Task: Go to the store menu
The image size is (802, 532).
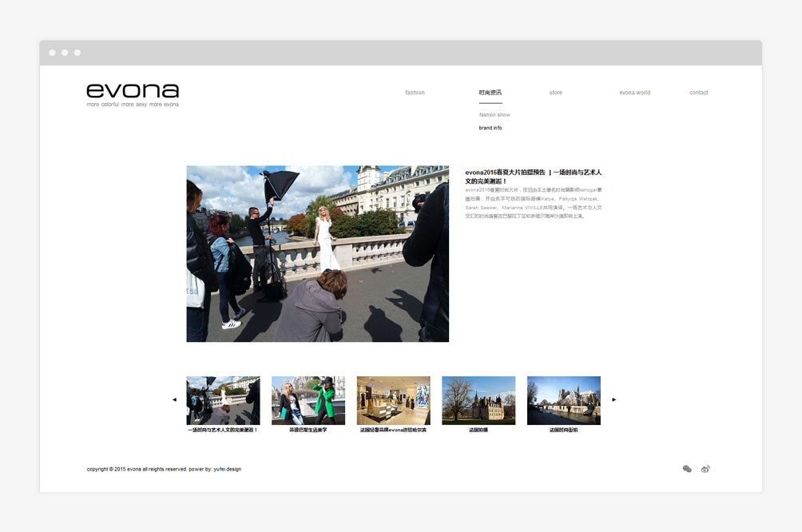Action: pos(555,93)
